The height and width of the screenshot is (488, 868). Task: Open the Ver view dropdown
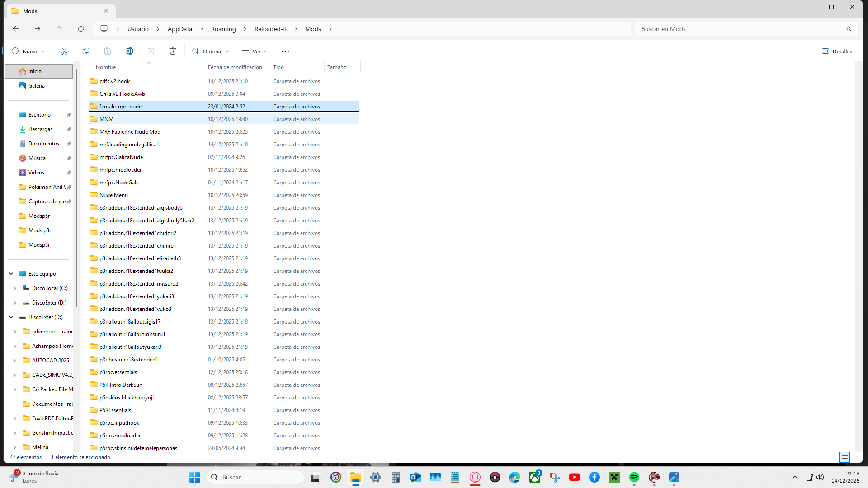click(x=254, y=51)
